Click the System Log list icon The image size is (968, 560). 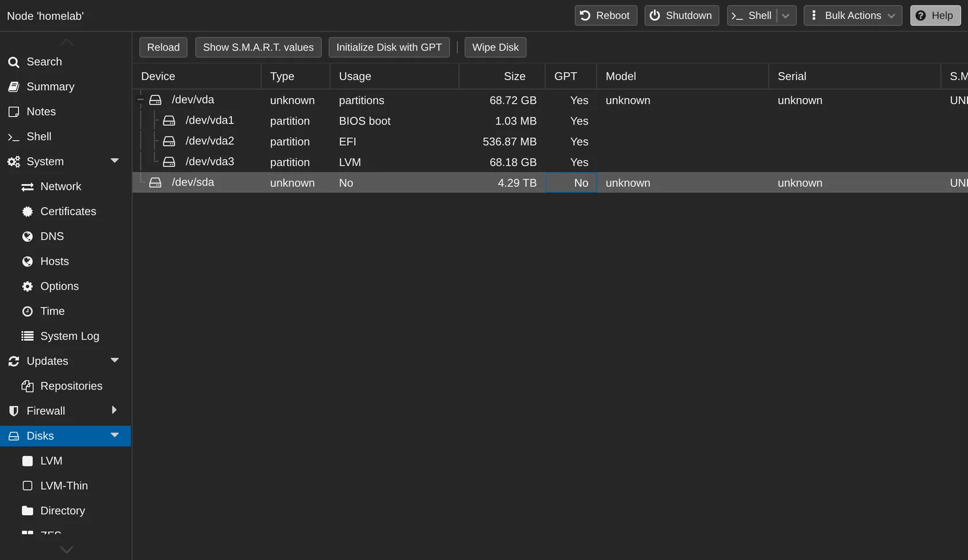(x=28, y=336)
